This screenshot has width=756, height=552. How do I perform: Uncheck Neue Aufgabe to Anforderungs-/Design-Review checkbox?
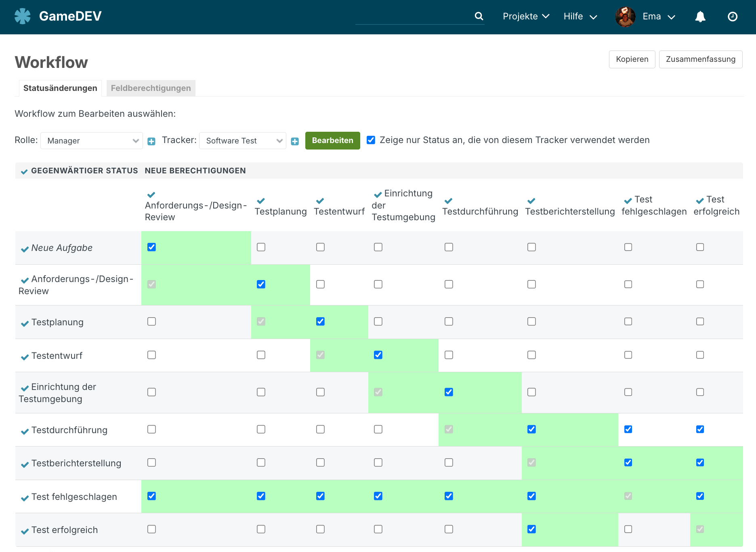coord(151,247)
